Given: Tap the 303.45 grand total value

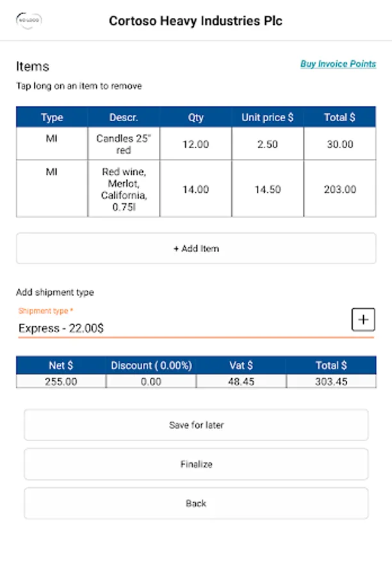Looking at the screenshot, I should (x=331, y=381).
